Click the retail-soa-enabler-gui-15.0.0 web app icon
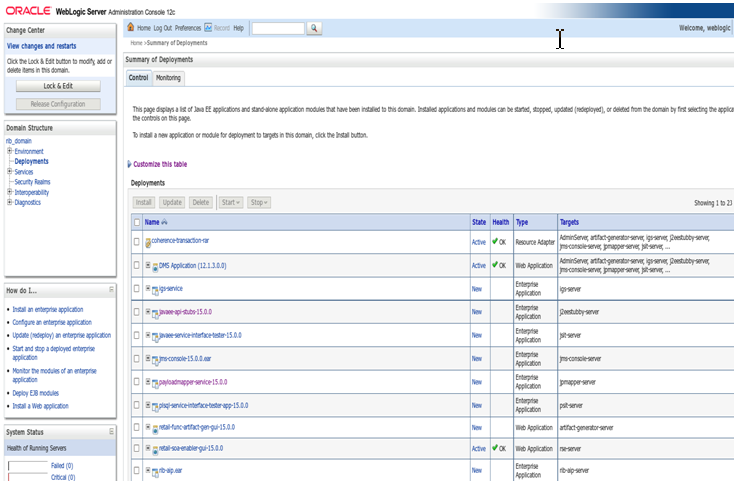The width and height of the screenshot is (734, 482). click(x=155, y=450)
